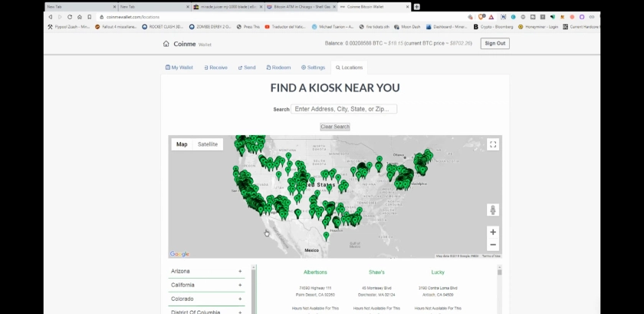Open the My Wallet tab
The height and width of the screenshot is (314, 644).
179,68
